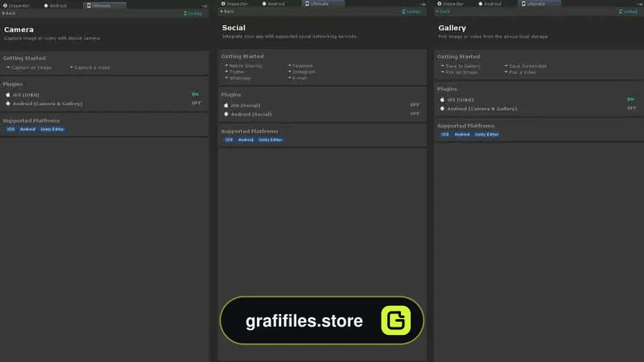Image resolution: width=644 pixels, height=362 pixels.
Task: Click teal link opposite Back in Camera panel
Action: click(193, 14)
